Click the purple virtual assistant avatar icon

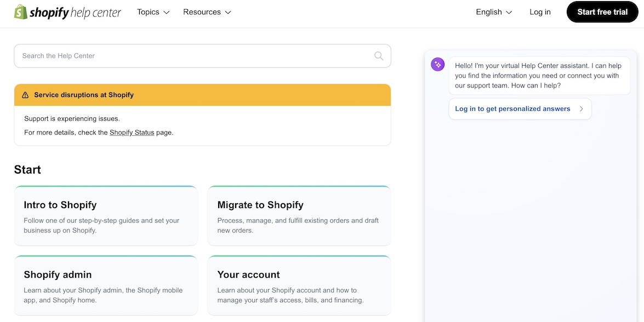pyautogui.click(x=437, y=65)
